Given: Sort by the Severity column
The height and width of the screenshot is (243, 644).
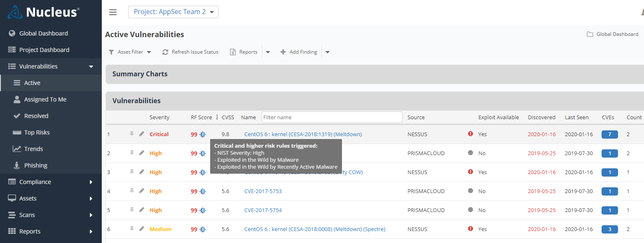Looking at the screenshot, I should (159, 118).
